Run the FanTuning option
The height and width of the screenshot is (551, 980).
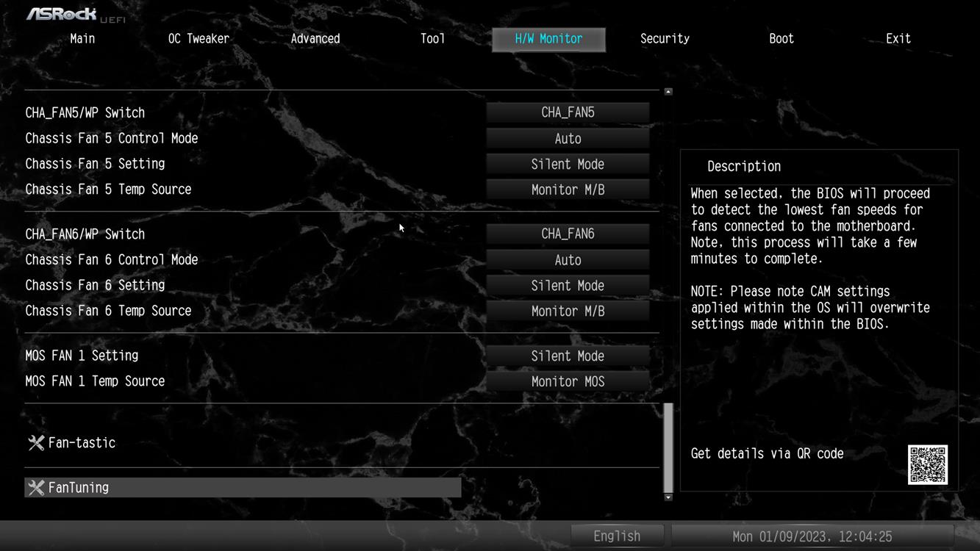[243, 488]
